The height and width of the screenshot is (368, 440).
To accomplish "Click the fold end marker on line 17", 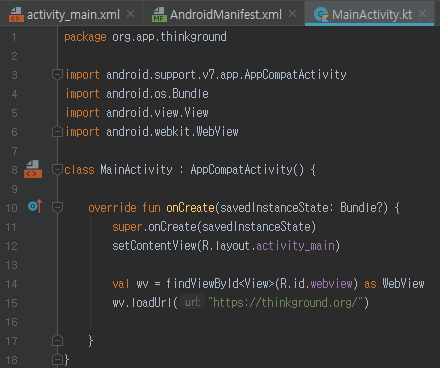I will click(57, 341).
